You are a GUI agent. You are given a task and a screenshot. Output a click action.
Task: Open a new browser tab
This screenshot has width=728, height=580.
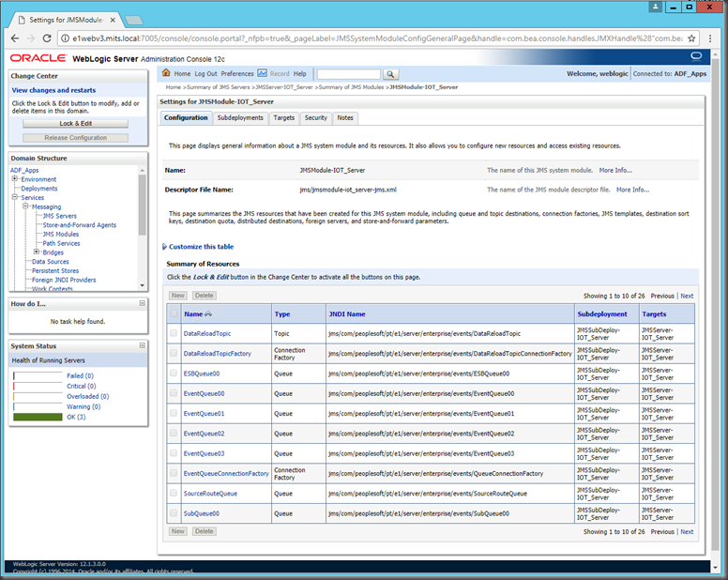pos(134,20)
